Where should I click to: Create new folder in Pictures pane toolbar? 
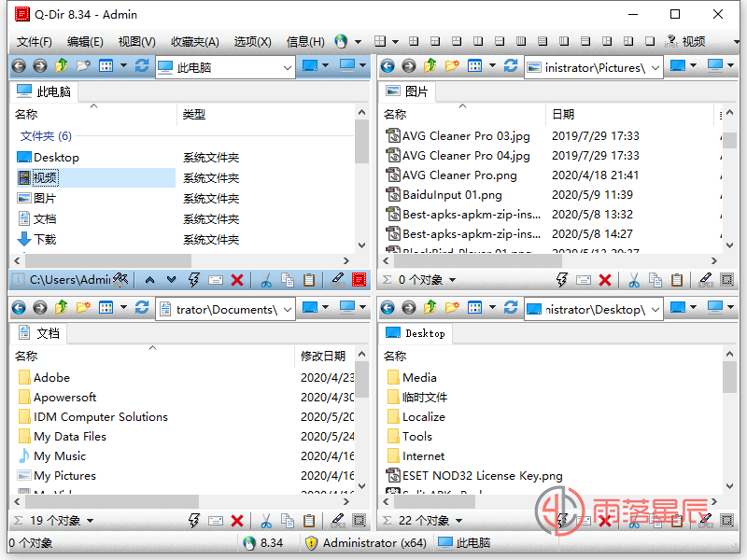452,65
